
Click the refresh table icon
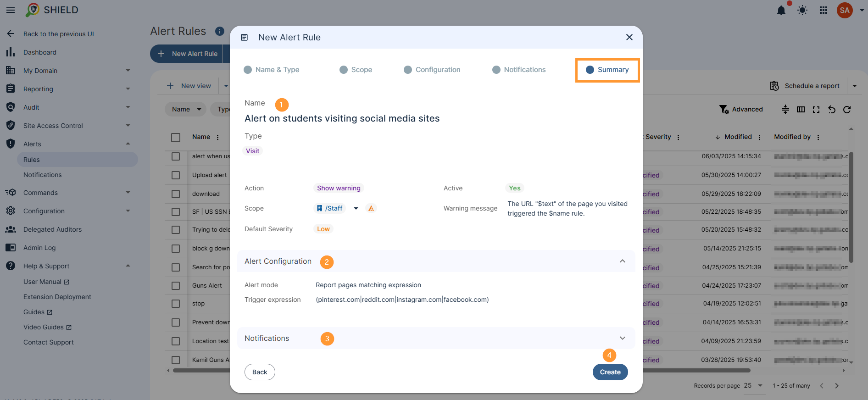[847, 109]
